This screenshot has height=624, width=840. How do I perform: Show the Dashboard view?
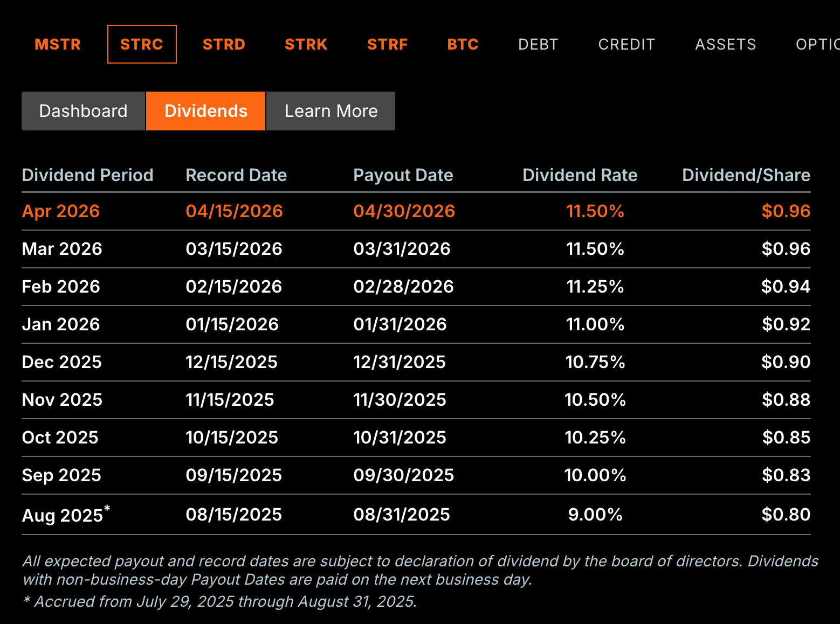tap(84, 111)
